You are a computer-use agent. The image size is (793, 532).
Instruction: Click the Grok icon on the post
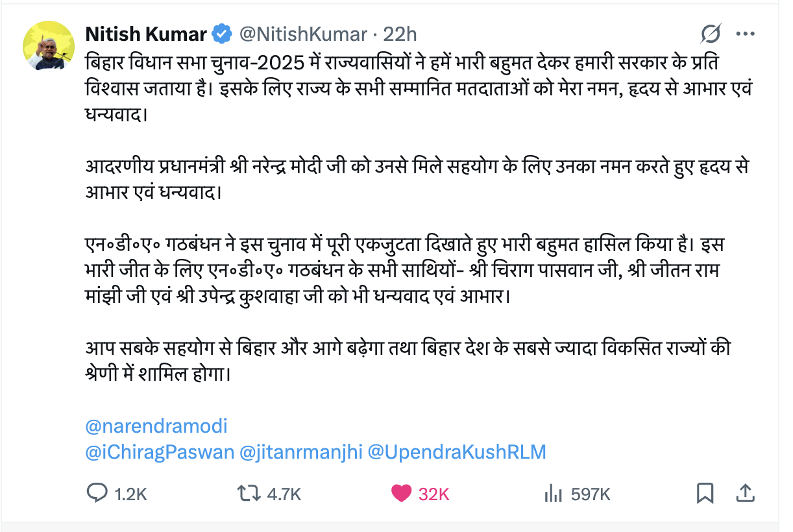(711, 33)
